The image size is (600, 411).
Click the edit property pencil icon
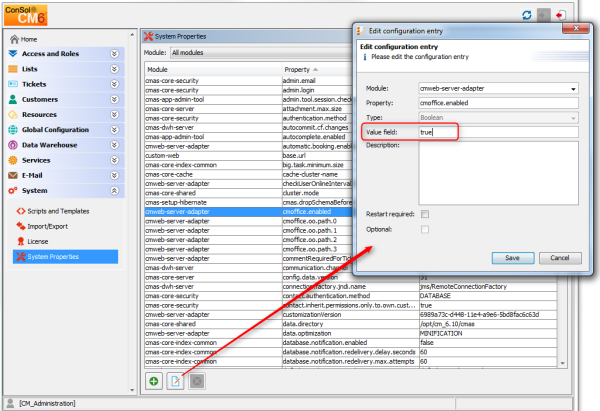coord(175,381)
